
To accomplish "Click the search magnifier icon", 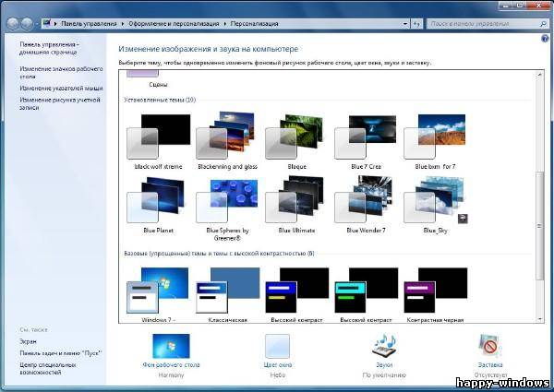I will [x=543, y=24].
